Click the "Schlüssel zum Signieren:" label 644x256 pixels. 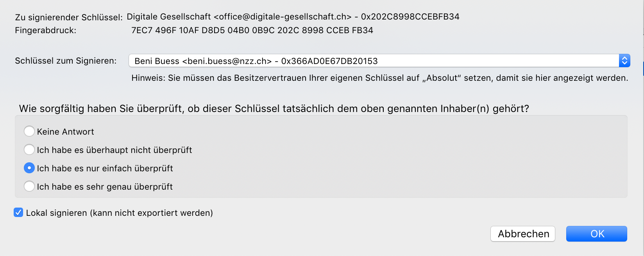pyautogui.click(x=66, y=61)
